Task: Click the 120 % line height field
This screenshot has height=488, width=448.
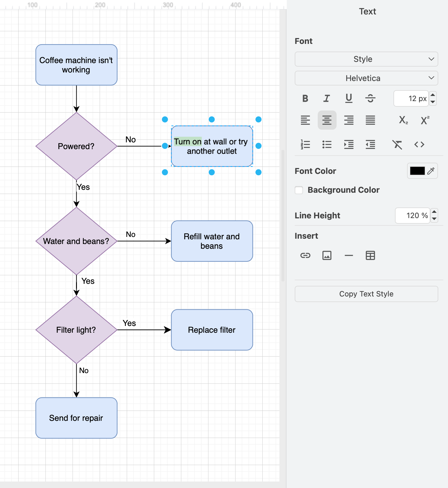Action: click(x=413, y=215)
